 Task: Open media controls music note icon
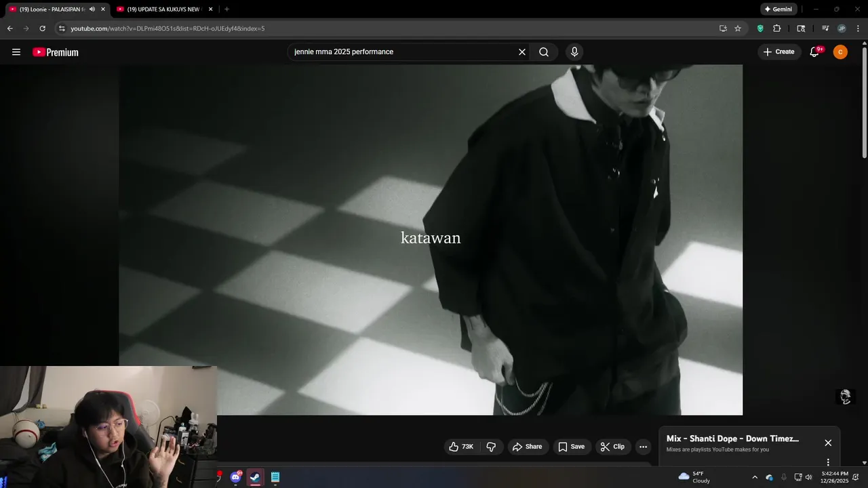[825, 28]
